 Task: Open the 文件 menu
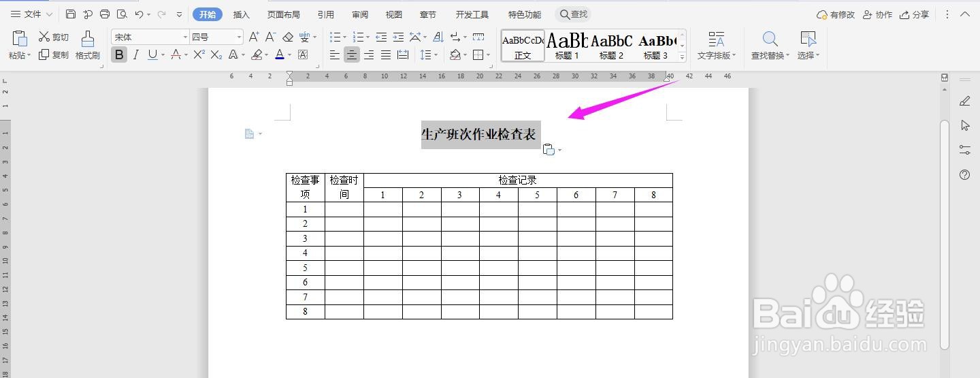[x=31, y=14]
